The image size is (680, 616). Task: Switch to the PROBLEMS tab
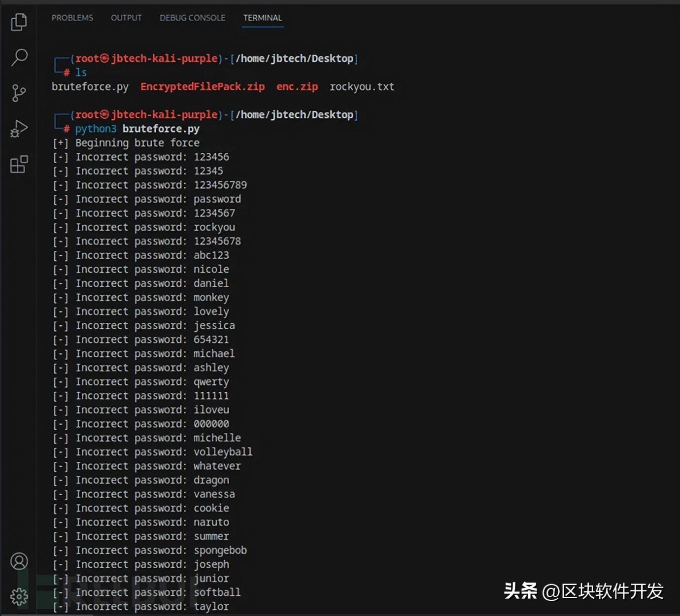(x=72, y=18)
